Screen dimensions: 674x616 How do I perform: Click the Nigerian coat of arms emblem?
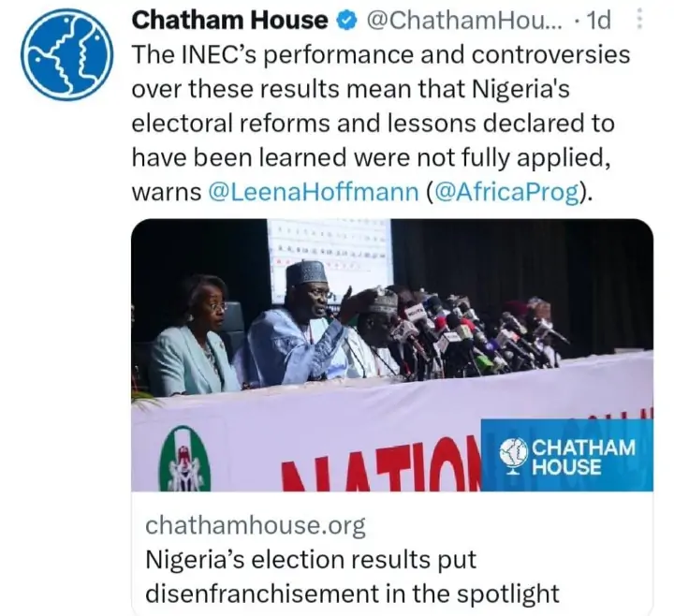tap(184, 459)
